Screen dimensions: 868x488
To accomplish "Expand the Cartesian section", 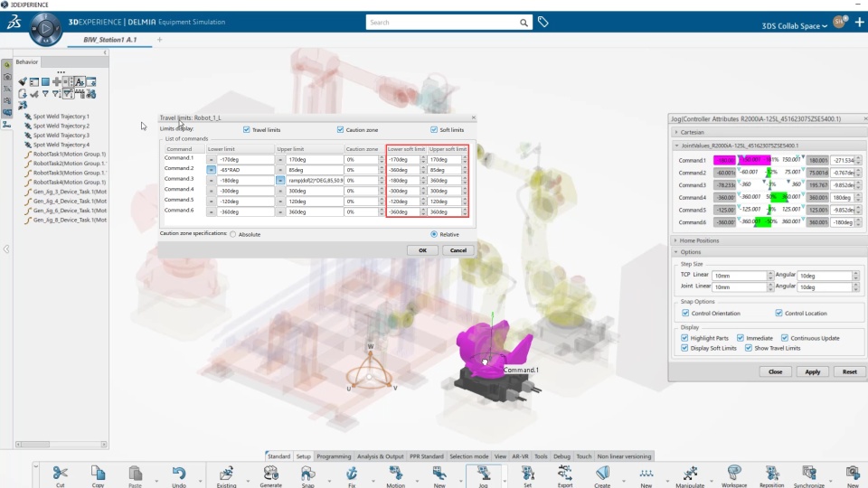I will [676, 132].
